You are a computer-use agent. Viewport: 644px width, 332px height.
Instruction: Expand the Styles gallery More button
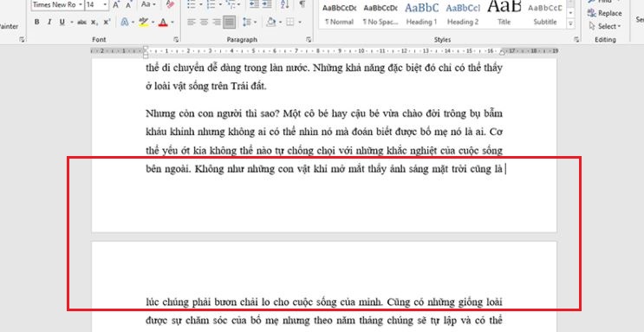(x=570, y=24)
